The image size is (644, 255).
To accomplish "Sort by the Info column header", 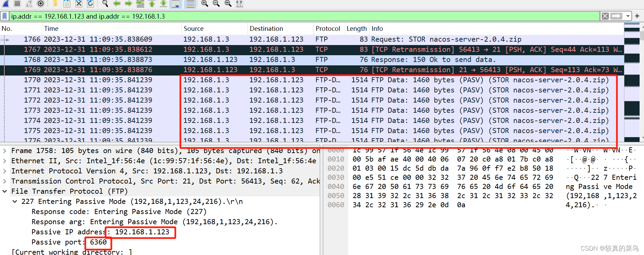I will (x=496, y=28).
